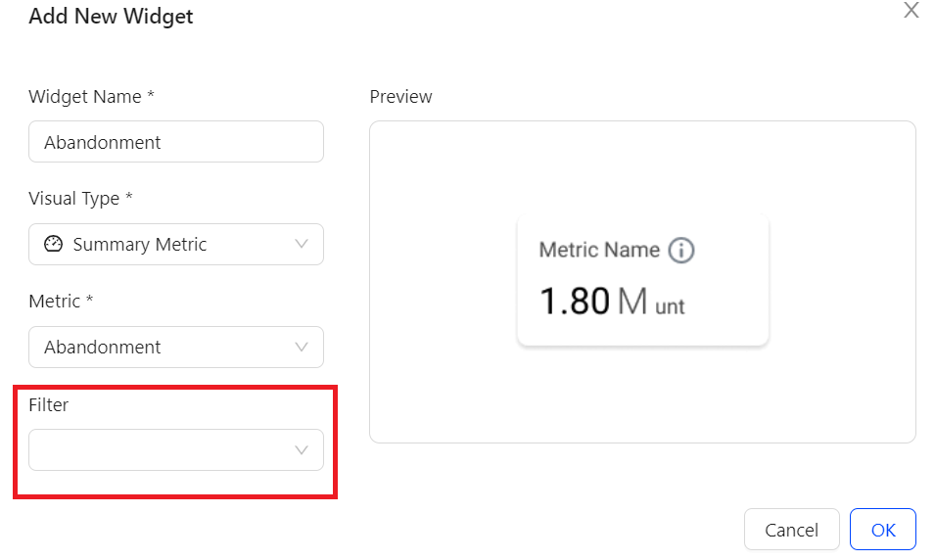Click the empty Filter combo box
935x560 pixels.
(x=176, y=449)
